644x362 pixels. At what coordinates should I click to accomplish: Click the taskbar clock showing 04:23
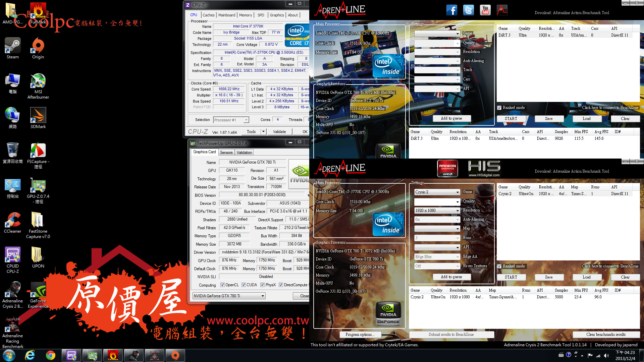click(625, 355)
